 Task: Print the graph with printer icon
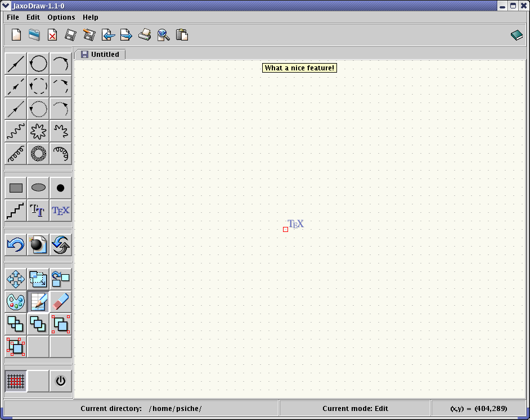tap(145, 35)
